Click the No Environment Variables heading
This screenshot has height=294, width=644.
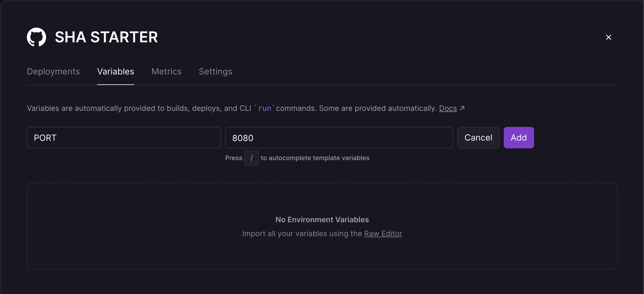pyautogui.click(x=322, y=220)
